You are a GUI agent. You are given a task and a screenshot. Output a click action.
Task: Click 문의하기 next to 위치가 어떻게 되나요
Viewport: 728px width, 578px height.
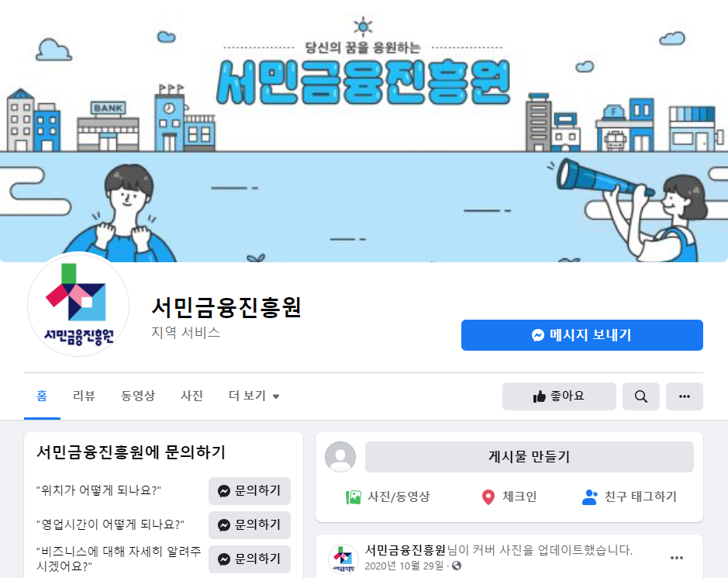[x=250, y=490]
